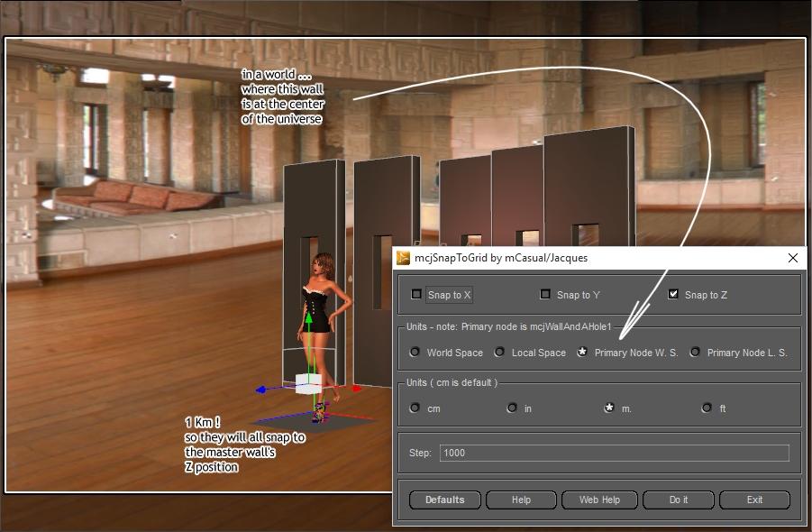Choose Primary Node W. S. radio button
Viewport: 812px width, 532px height.
[x=582, y=353]
